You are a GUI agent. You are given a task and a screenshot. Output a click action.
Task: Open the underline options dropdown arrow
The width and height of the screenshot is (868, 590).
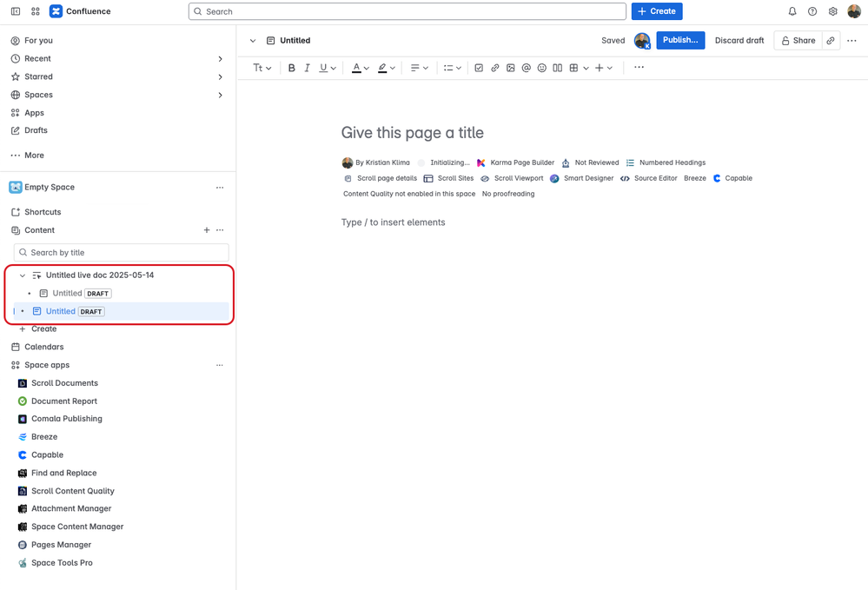334,68
